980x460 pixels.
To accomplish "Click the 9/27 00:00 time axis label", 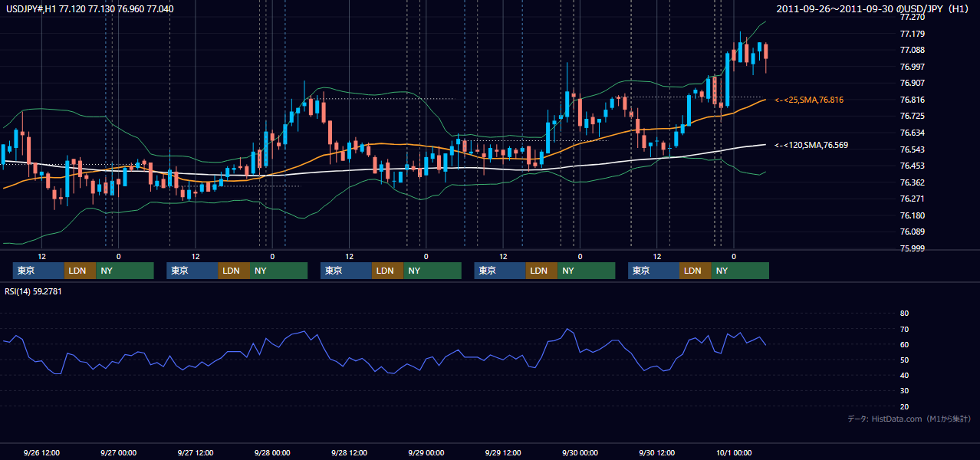I will click(x=118, y=452).
